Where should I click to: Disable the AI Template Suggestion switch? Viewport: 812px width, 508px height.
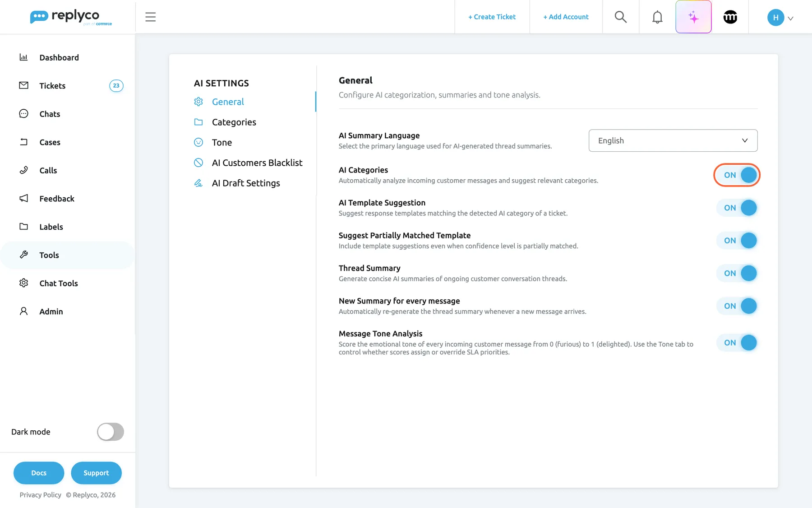[x=737, y=208]
